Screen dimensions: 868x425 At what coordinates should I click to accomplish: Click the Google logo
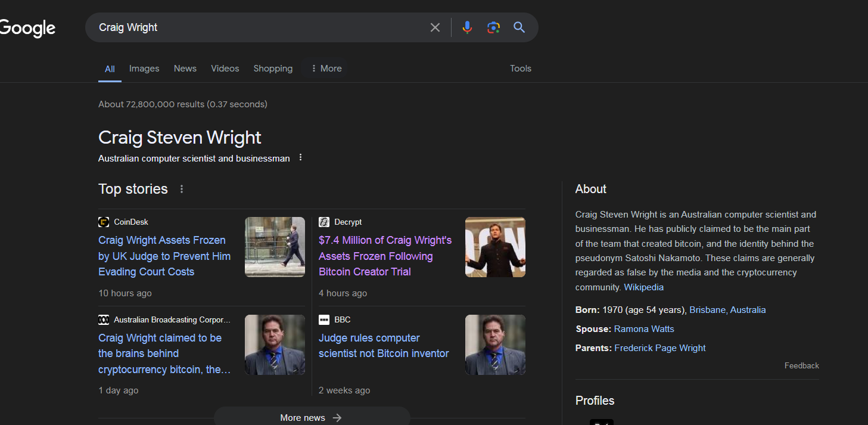coord(27,28)
